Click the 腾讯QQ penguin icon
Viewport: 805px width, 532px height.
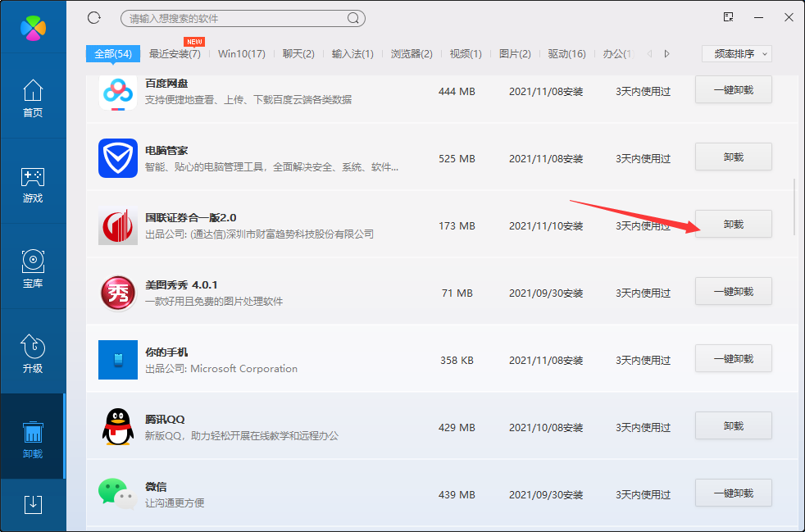118,427
